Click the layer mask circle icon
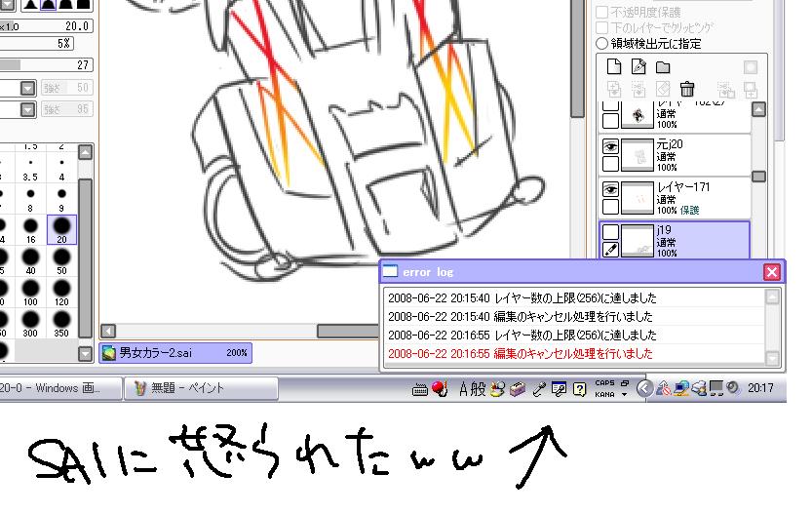Screen dimensions: 812x514 coord(751,67)
